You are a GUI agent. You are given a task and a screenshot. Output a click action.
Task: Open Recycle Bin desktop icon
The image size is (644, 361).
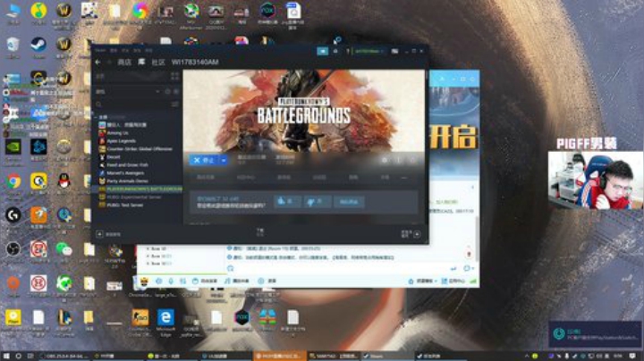13,45
